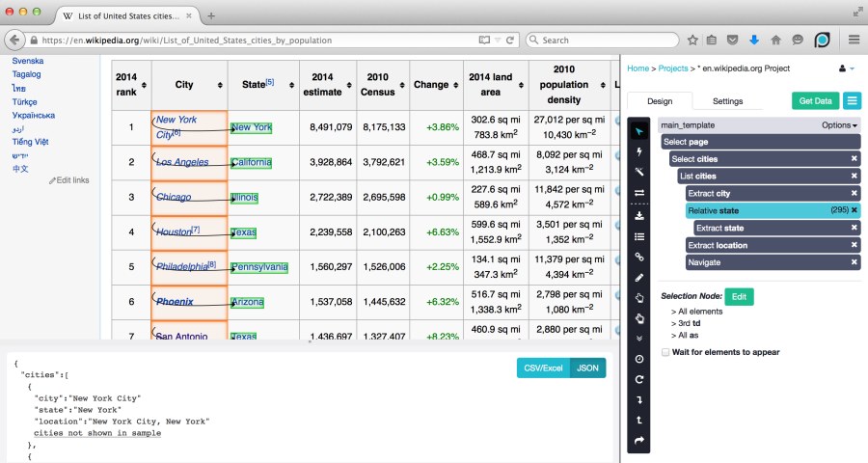Click the up-turn arrow tool icon
868x463 pixels.
click(639, 420)
